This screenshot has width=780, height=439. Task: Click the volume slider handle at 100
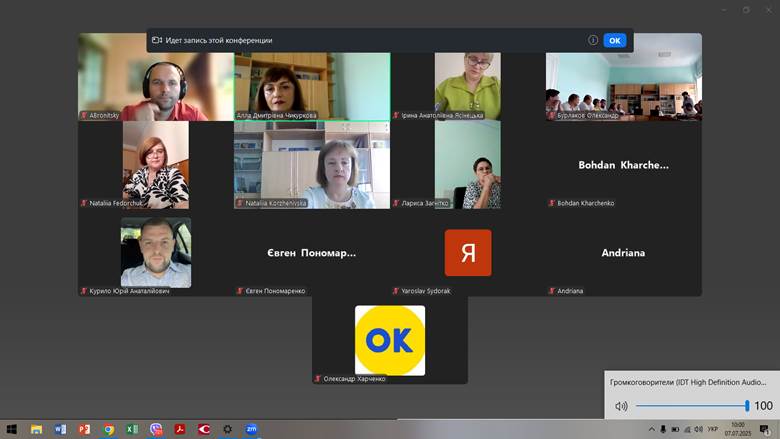(746, 406)
